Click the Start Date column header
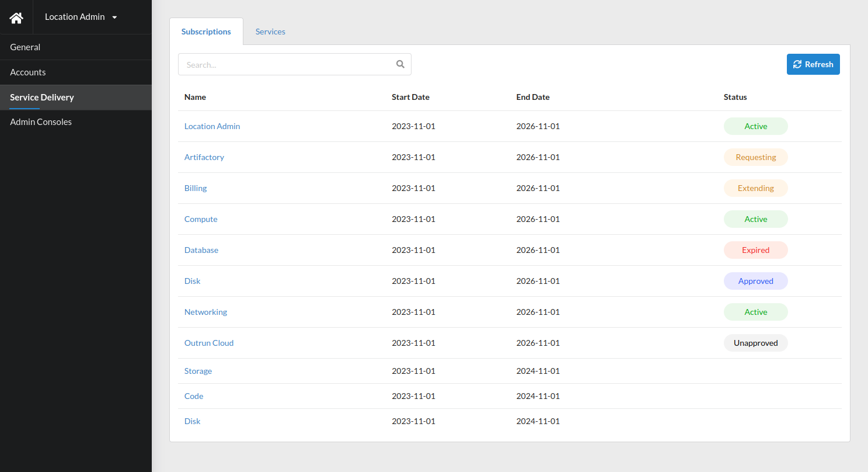The width and height of the screenshot is (868, 472). pos(410,97)
